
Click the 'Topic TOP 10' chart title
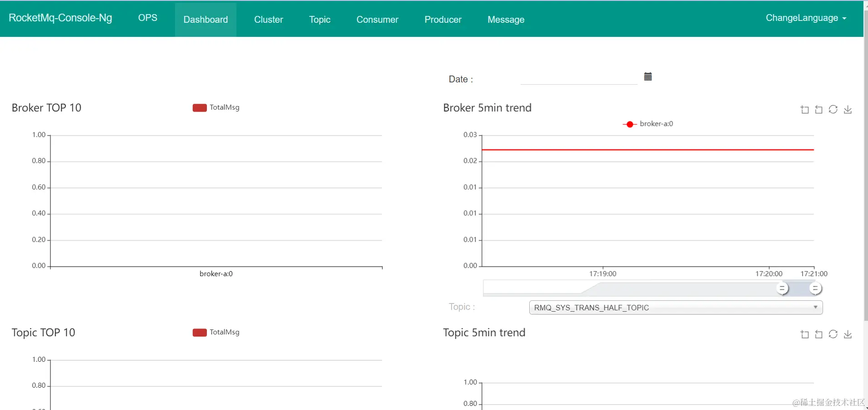[43, 333]
